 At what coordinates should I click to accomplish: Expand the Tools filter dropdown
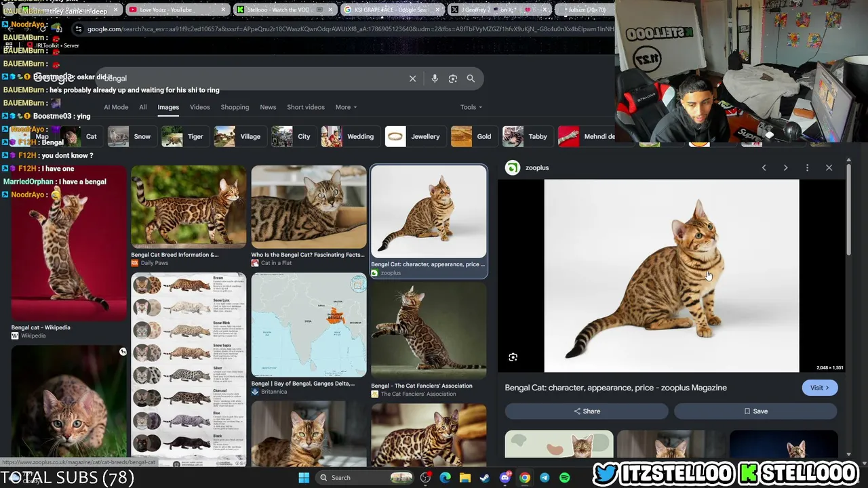pyautogui.click(x=471, y=107)
